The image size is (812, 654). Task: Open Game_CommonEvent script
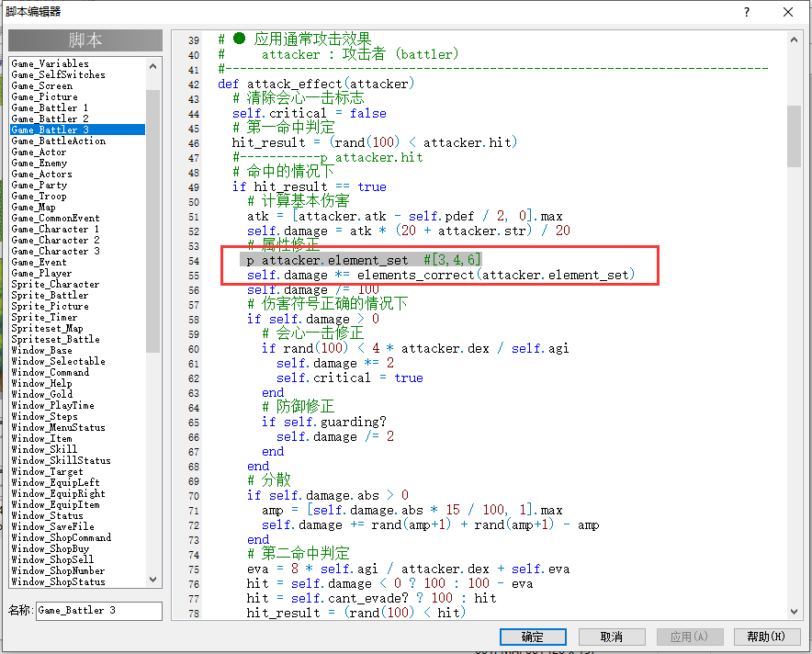pos(55,218)
